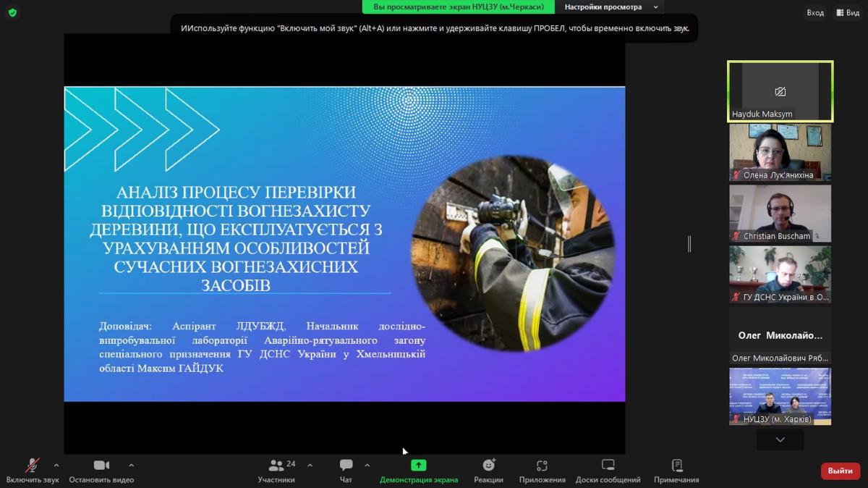This screenshot has width=868, height=488.
Task: Unmute the microphone (Включить звук)
Action: coord(32,466)
